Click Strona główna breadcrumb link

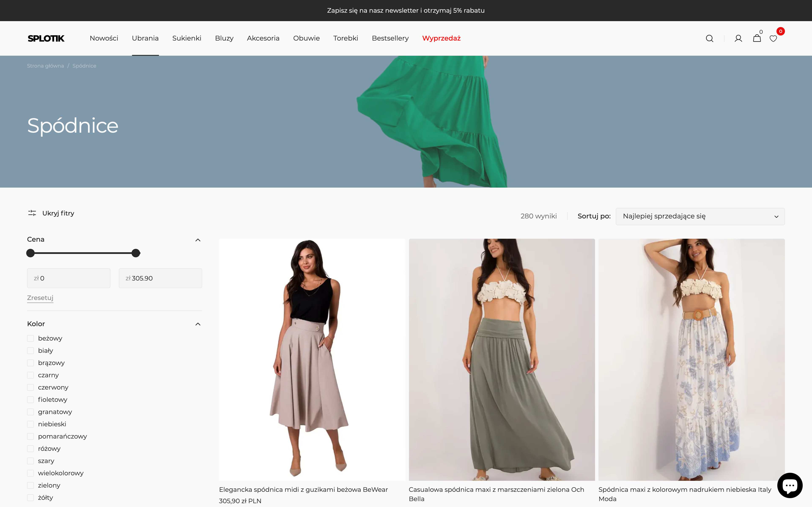point(45,66)
